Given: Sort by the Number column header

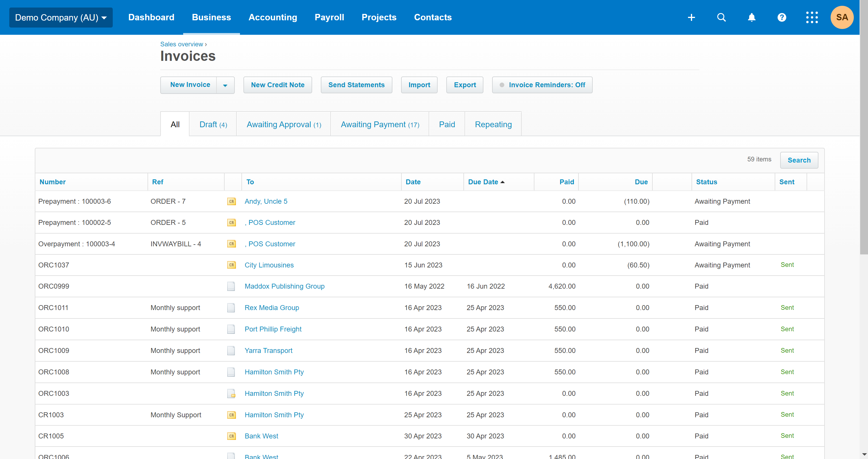Looking at the screenshot, I should pyautogui.click(x=52, y=182).
